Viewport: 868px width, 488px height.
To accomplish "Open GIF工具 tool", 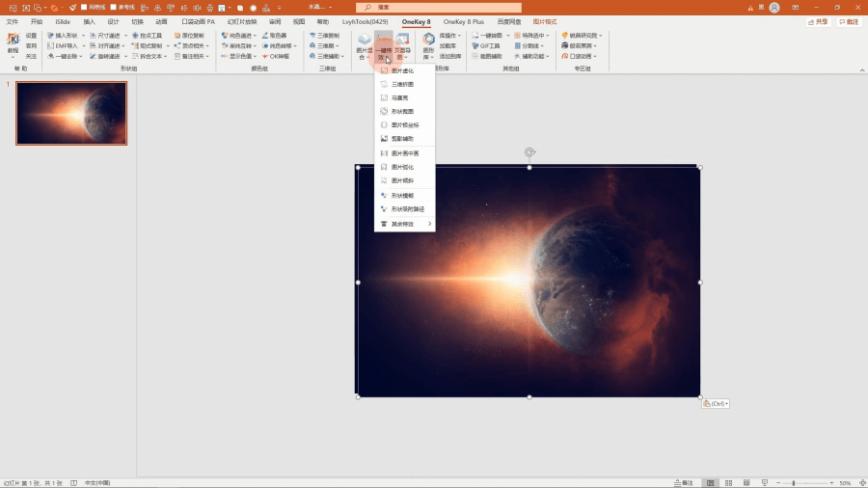I will pos(486,46).
